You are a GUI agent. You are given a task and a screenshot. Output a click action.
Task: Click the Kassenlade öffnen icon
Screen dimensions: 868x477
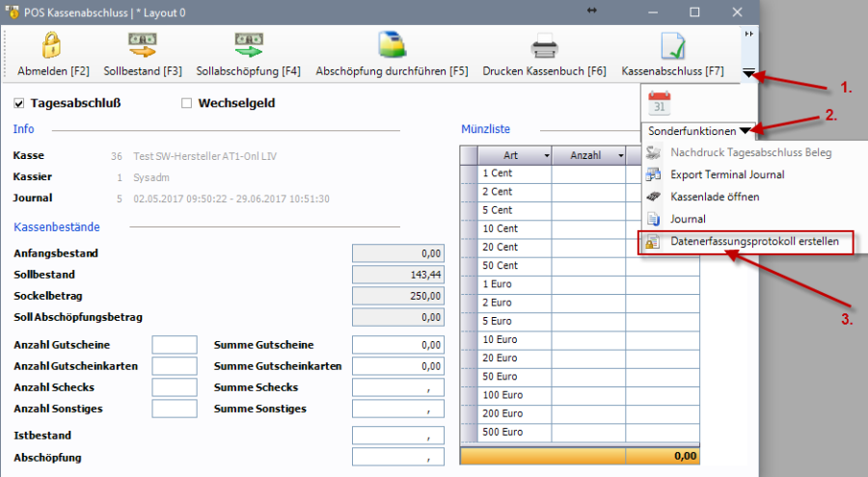655,197
